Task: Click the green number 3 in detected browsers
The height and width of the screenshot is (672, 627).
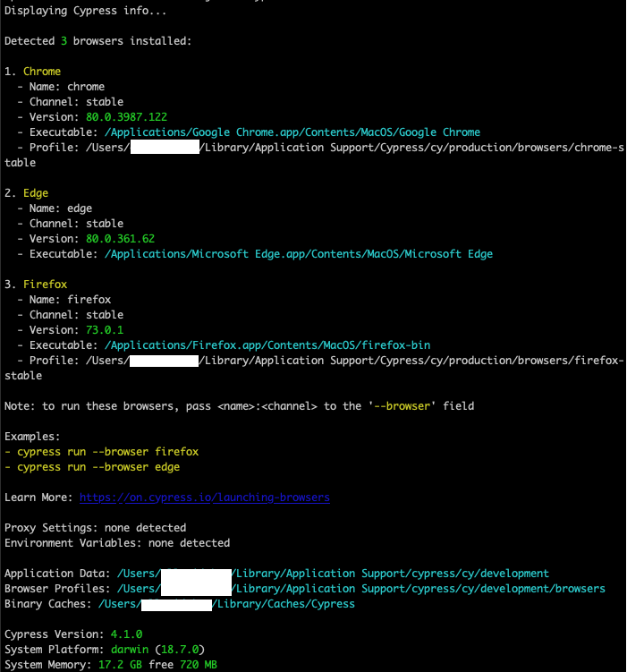Action: [64, 41]
